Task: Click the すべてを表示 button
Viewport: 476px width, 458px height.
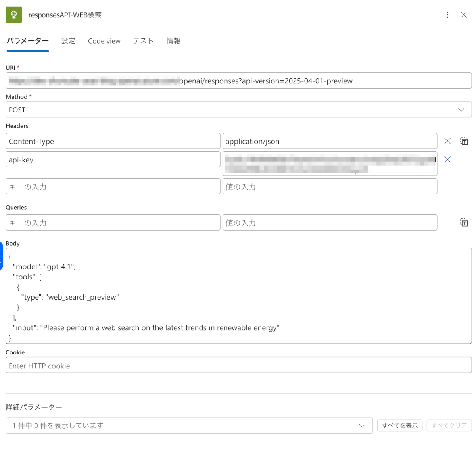Action: (399, 425)
